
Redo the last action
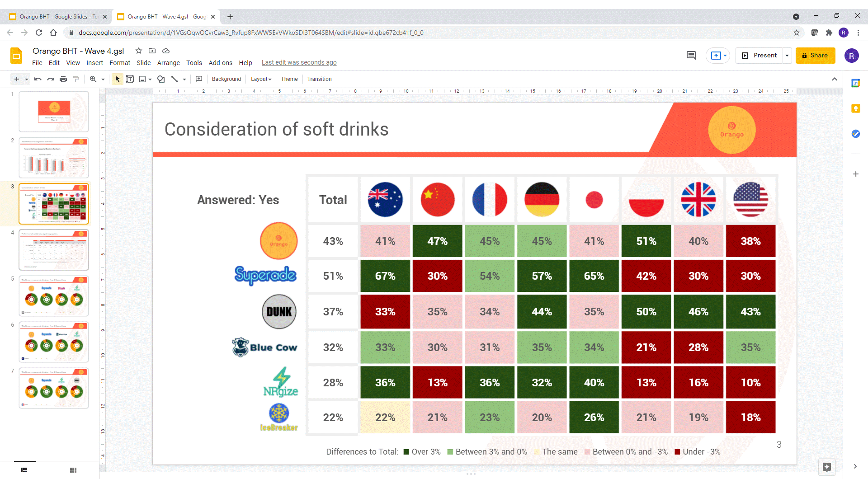point(51,79)
